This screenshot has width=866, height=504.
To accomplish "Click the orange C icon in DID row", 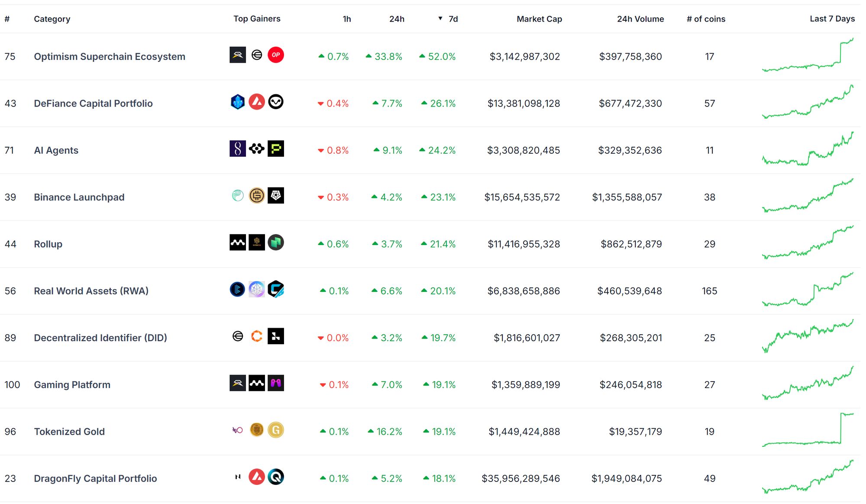I will 257,336.
